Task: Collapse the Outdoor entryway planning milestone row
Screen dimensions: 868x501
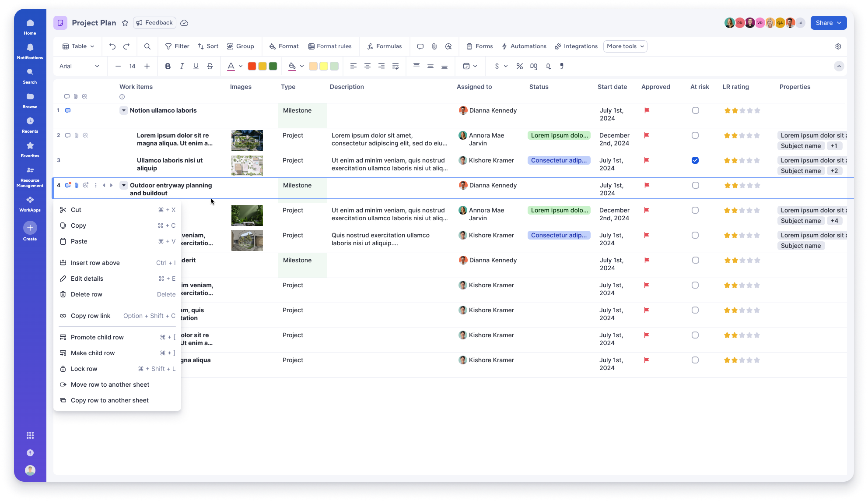Action: click(123, 185)
